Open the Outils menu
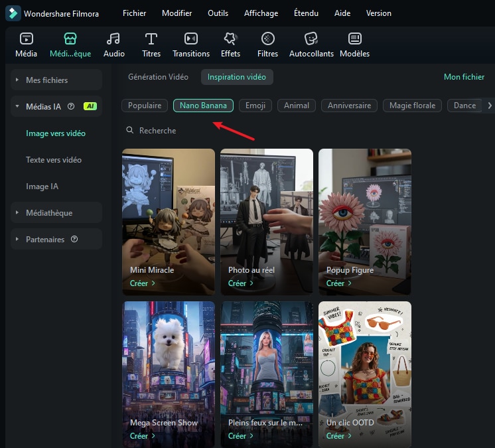Screen dimensions: 495x448 (218, 13)
